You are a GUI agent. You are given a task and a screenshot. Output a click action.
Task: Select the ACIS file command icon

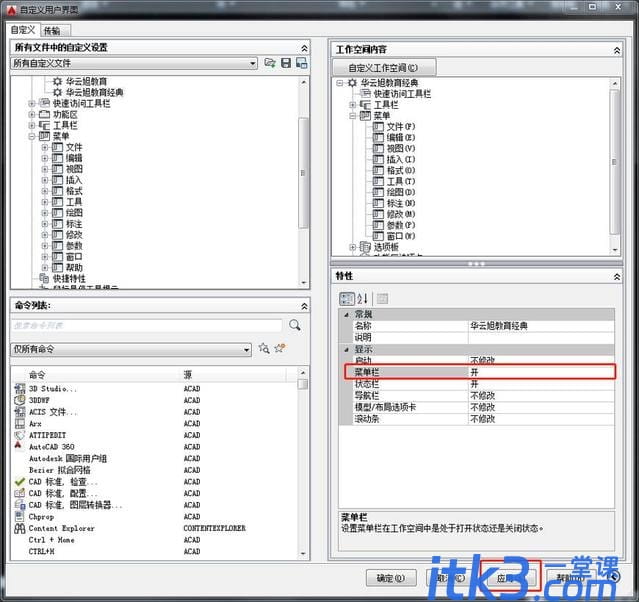coord(20,412)
